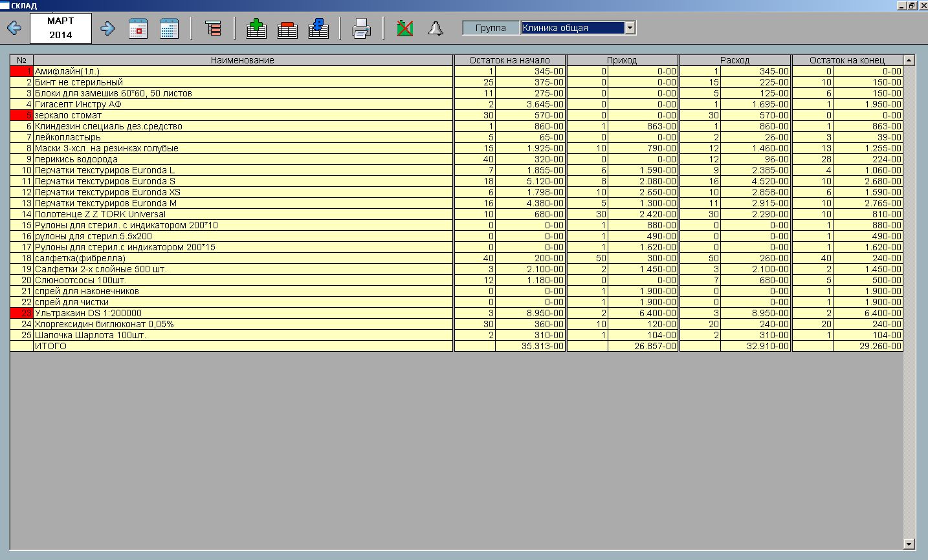Open the red tree list icon
Image resolution: width=928 pixels, height=560 pixels.
point(213,28)
